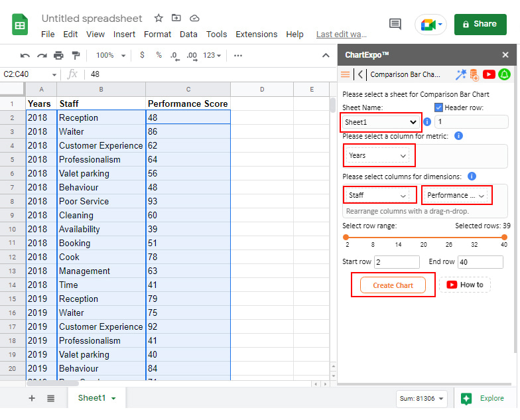Close the ChartExpo side panel
Screen dimensions: 520x420
point(505,54)
